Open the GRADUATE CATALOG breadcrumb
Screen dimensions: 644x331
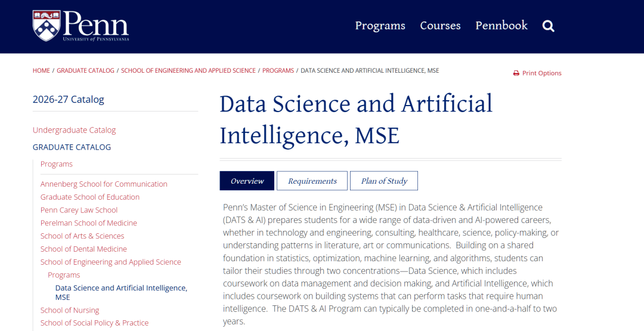click(x=85, y=70)
